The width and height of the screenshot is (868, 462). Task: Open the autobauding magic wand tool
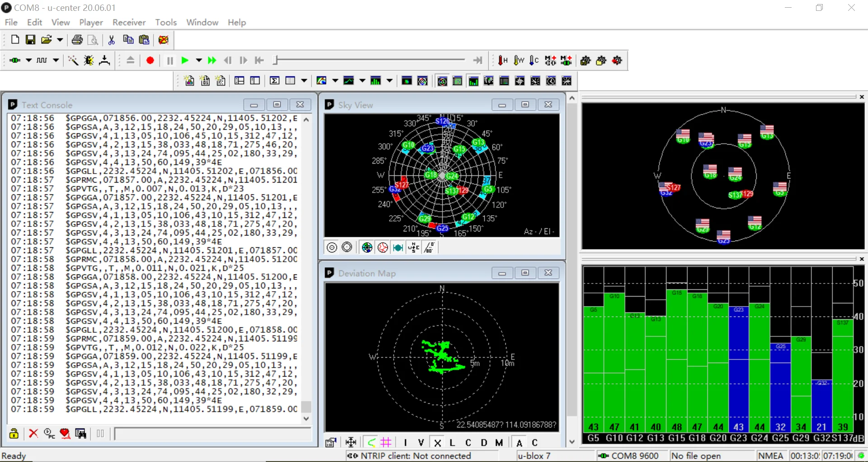pos(72,61)
